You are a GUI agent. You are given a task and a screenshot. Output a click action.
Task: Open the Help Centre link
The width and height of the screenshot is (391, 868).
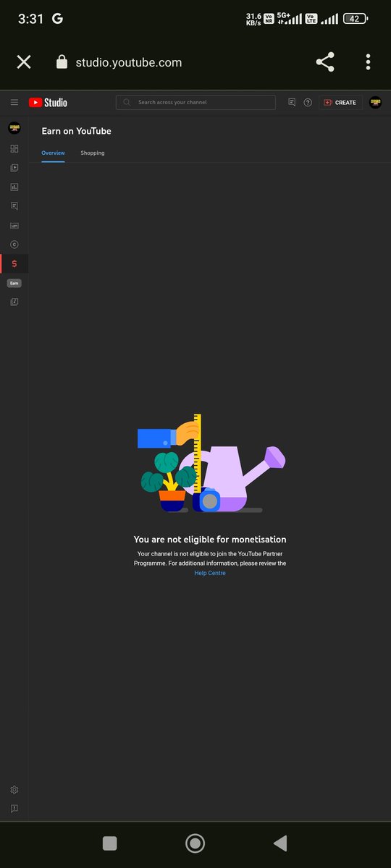point(210,573)
